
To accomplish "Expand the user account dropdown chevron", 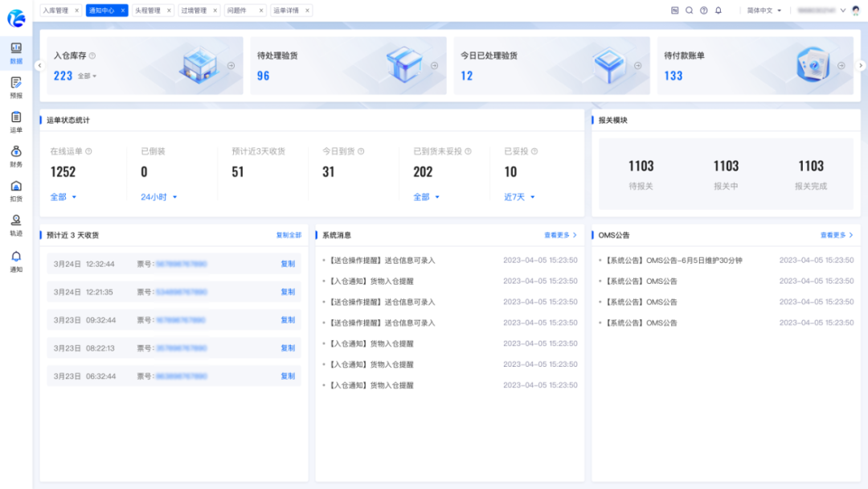I will 842,10.
